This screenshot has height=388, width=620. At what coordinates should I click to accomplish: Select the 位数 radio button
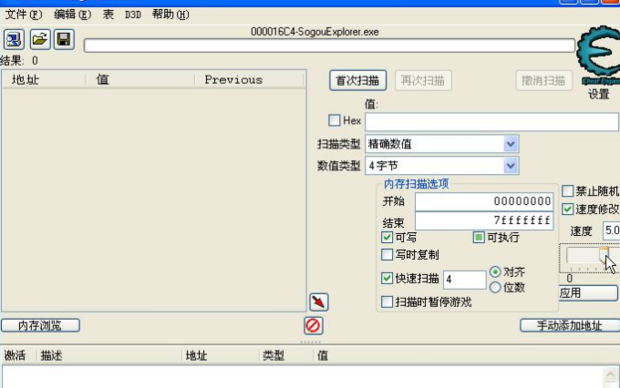[x=495, y=288]
